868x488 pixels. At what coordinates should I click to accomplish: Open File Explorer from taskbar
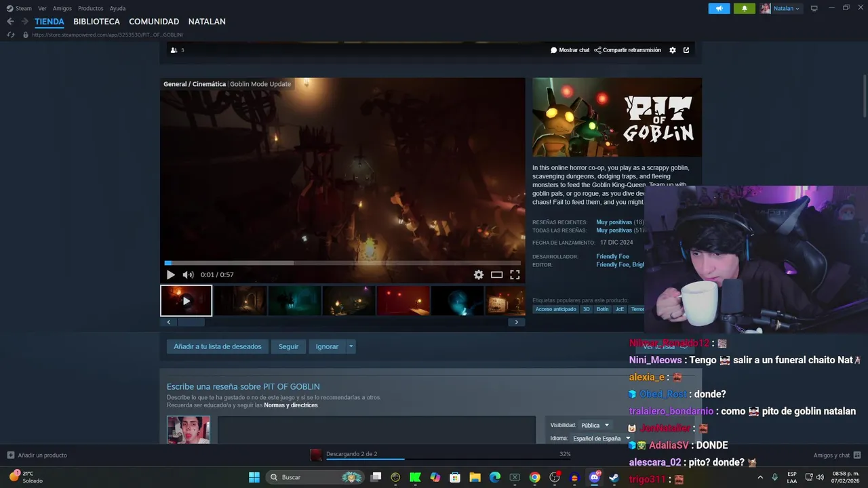pos(475,477)
